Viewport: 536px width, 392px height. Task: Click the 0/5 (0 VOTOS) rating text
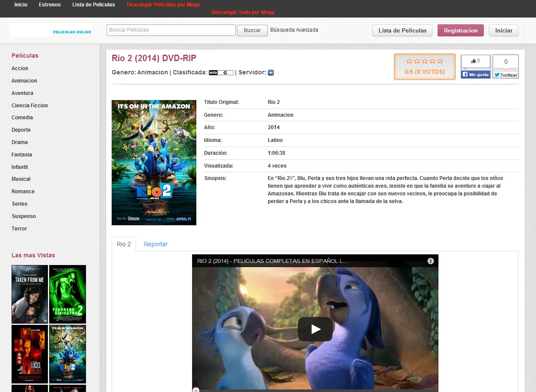[425, 72]
